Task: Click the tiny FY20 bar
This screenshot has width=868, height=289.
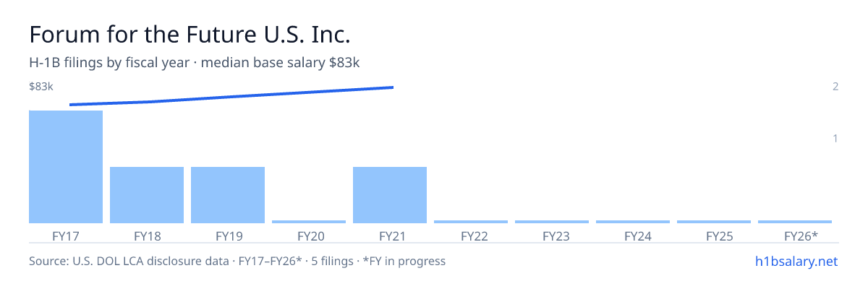Action: 309,222
